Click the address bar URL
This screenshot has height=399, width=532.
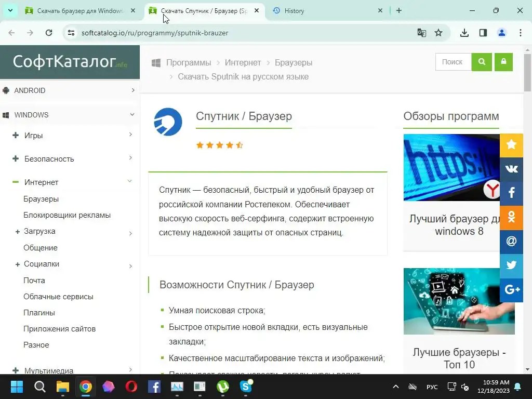[x=155, y=33]
